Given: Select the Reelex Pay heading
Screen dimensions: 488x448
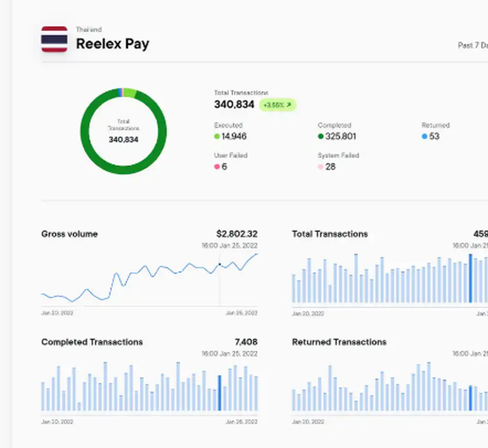Looking at the screenshot, I should click(x=113, y=43).
